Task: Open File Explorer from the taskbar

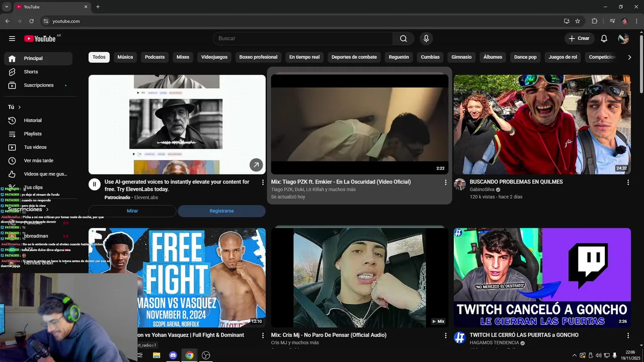Action: point(156,355)
